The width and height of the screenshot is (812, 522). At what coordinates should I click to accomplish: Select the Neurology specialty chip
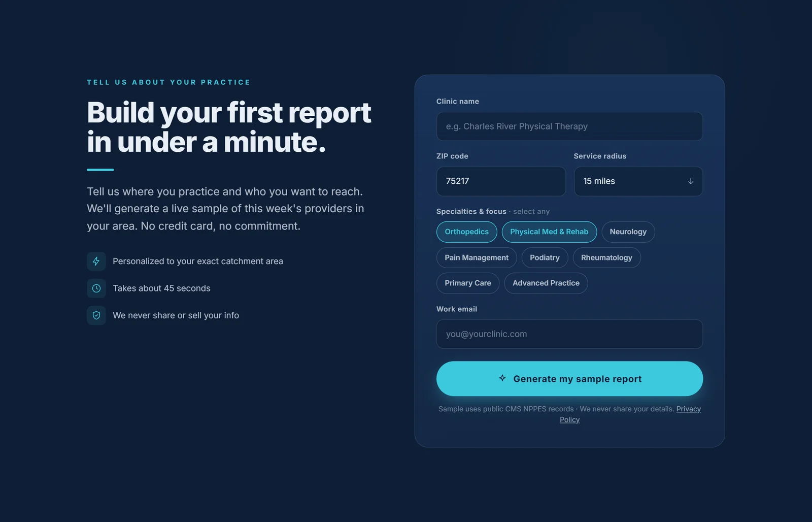click(x=628, y=232)
